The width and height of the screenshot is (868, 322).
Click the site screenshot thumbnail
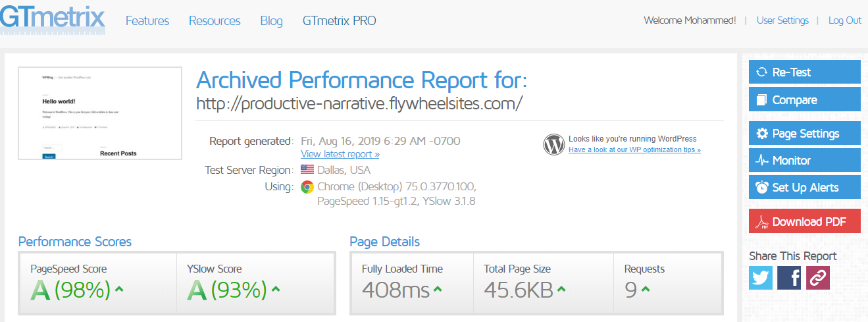100,113
